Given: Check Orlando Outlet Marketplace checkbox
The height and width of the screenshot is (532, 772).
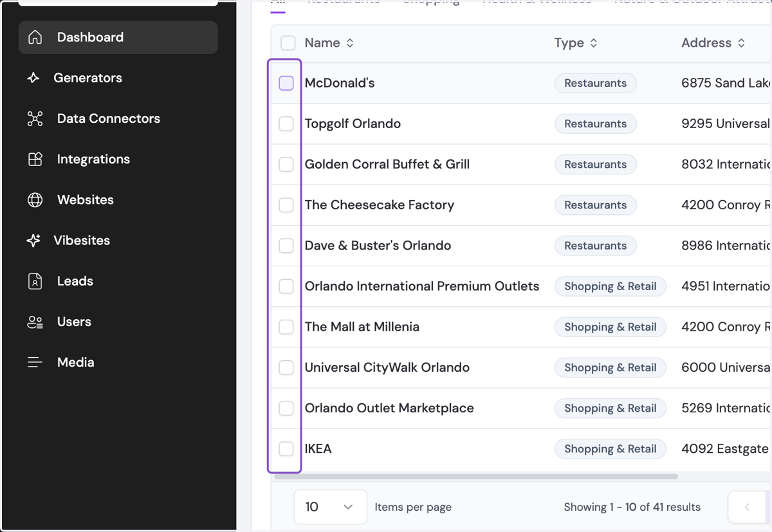Looking at the screenshot, I should [x=286, y=408].
